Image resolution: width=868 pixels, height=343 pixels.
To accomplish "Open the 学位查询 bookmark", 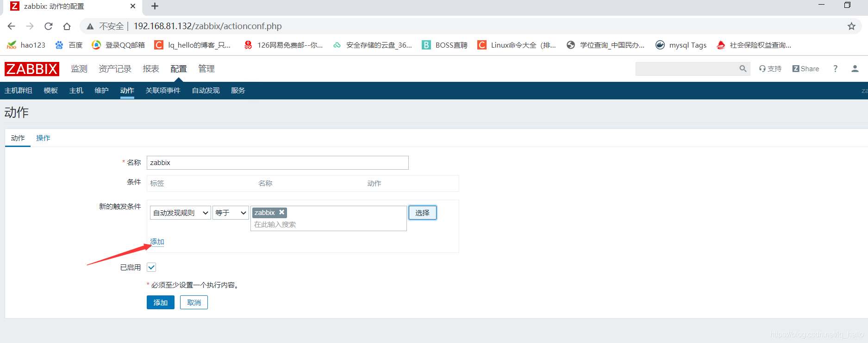I will tap(606, 45).
